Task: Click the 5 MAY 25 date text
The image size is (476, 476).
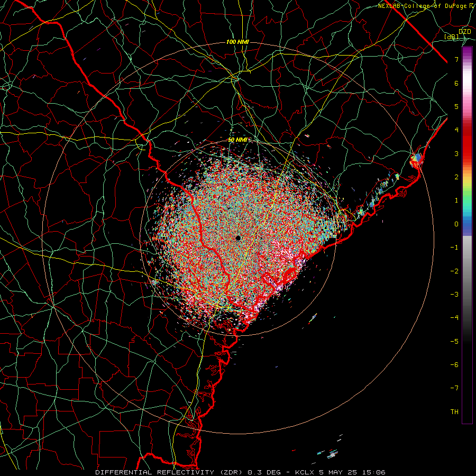Action: (337, 472)
